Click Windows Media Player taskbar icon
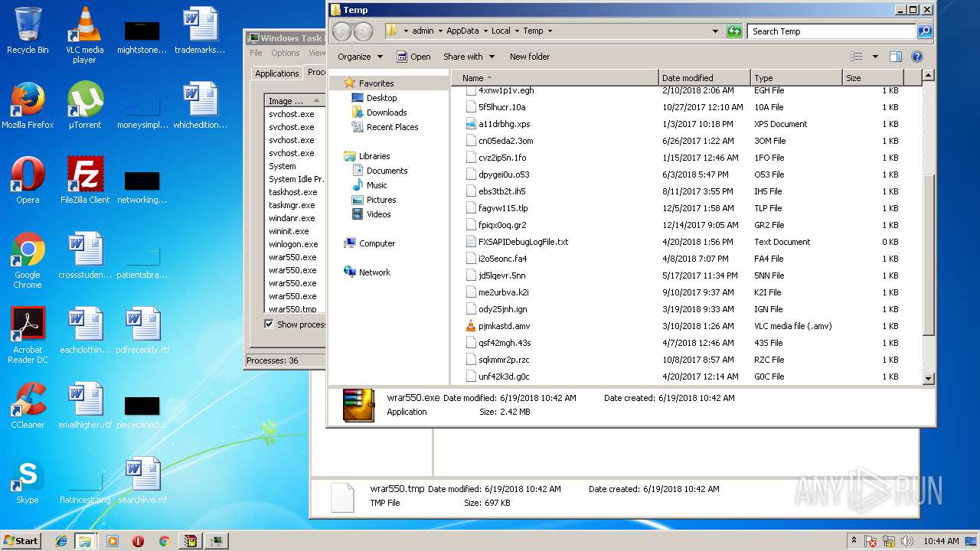The height and width of the screenshot is (551, 980). (x=113, y=541)
